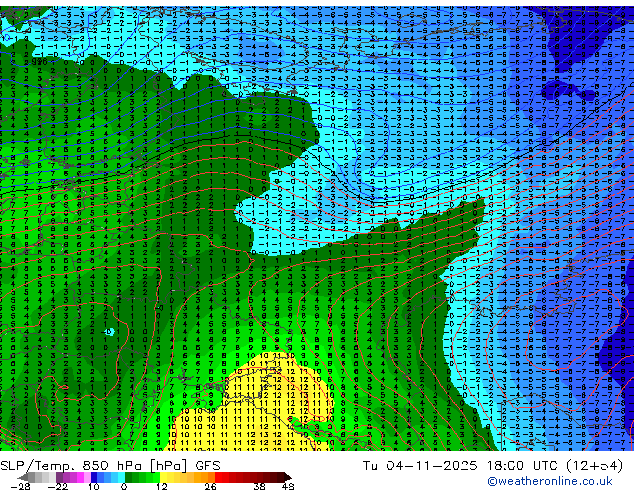Select the '38' legend label
The height and width of the screenshot is (490, 634).
click(x=260, y=486)
